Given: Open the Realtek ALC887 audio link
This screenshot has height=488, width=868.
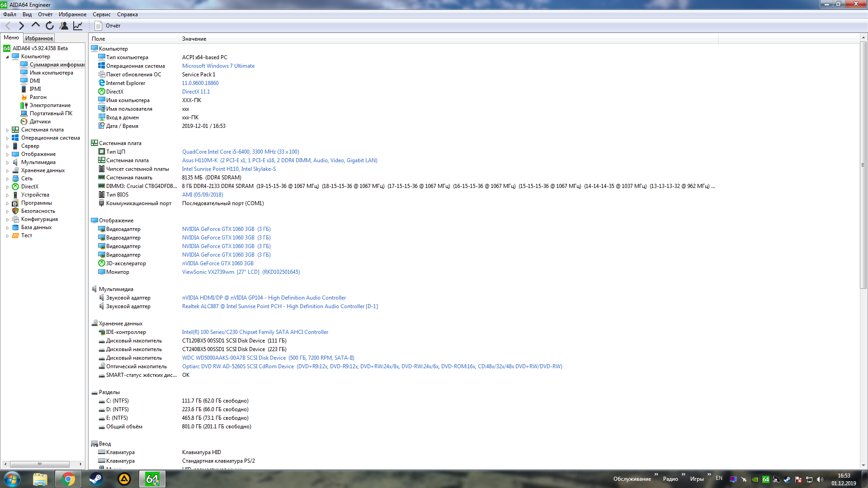Looking at the screenshot, I should 280,306.
